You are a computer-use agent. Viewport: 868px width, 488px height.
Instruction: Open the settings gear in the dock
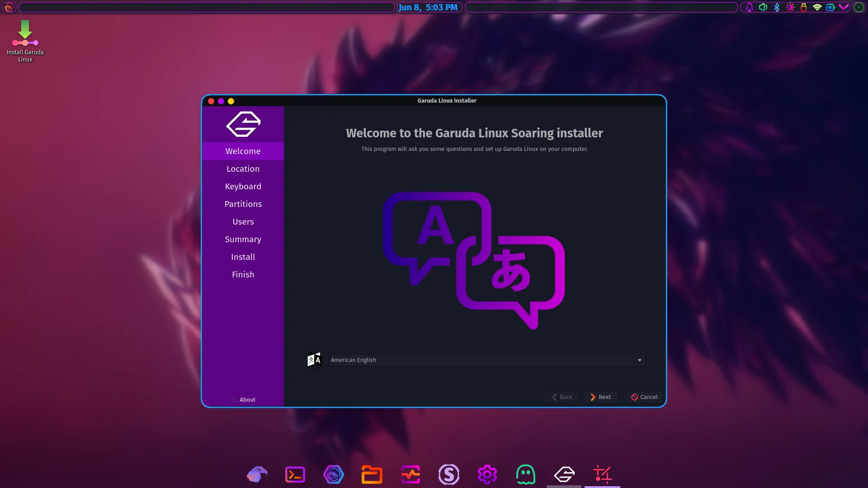487,474
